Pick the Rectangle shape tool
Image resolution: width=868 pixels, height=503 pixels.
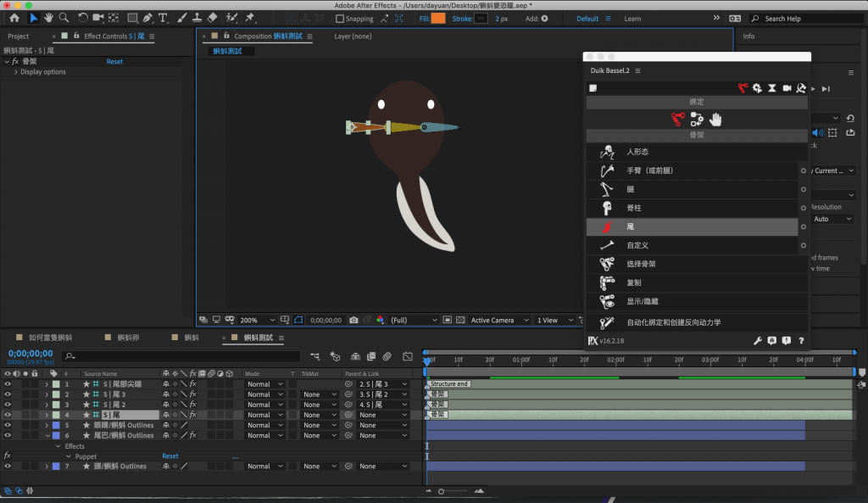pos(132,18)
